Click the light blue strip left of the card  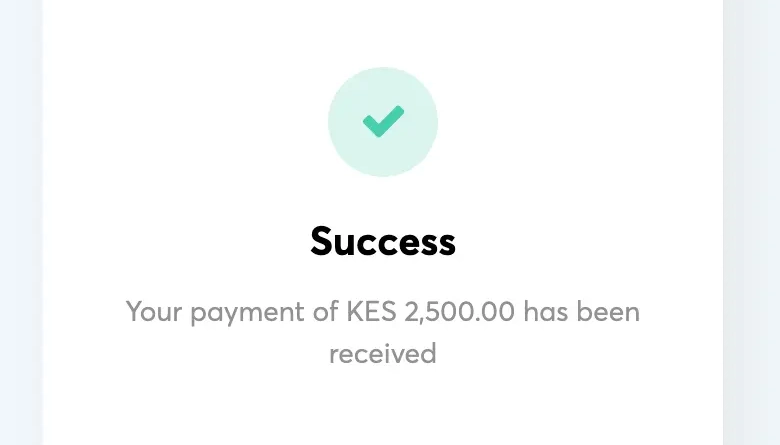click(21, 222)
